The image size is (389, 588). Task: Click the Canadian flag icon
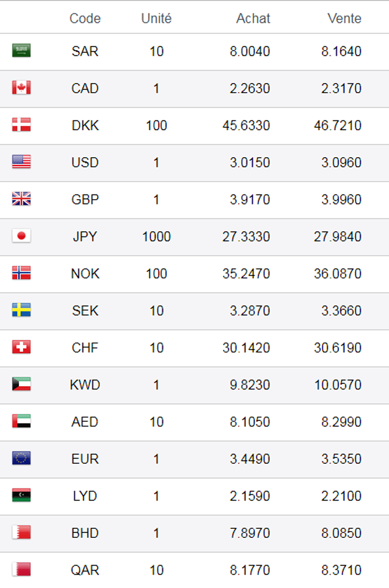click(x=21, y=88)
